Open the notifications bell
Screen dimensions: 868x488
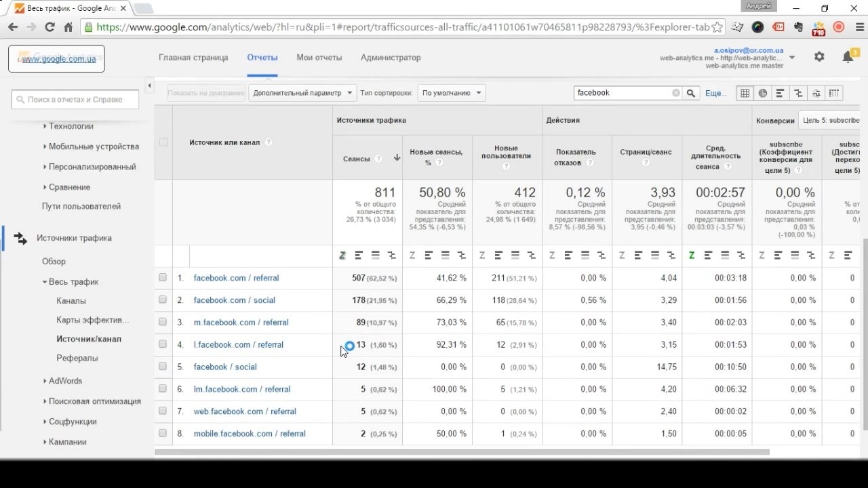848,57
